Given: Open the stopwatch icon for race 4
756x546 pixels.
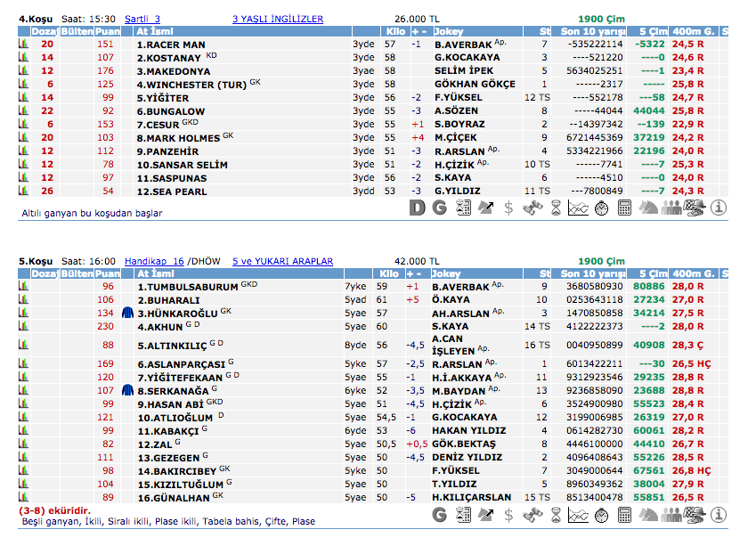Looking at the screenshot, I should [x=601, y=208].
